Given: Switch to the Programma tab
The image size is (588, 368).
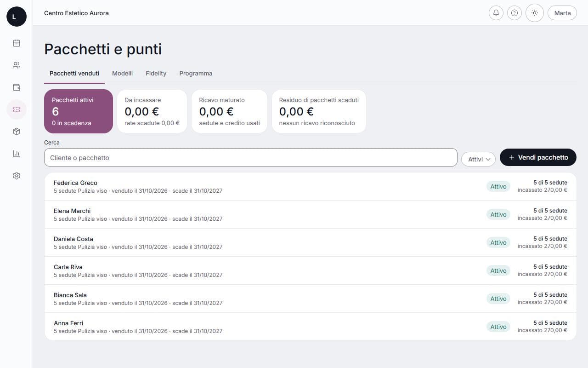Looking at the screenshot, I should coord(196,74).
